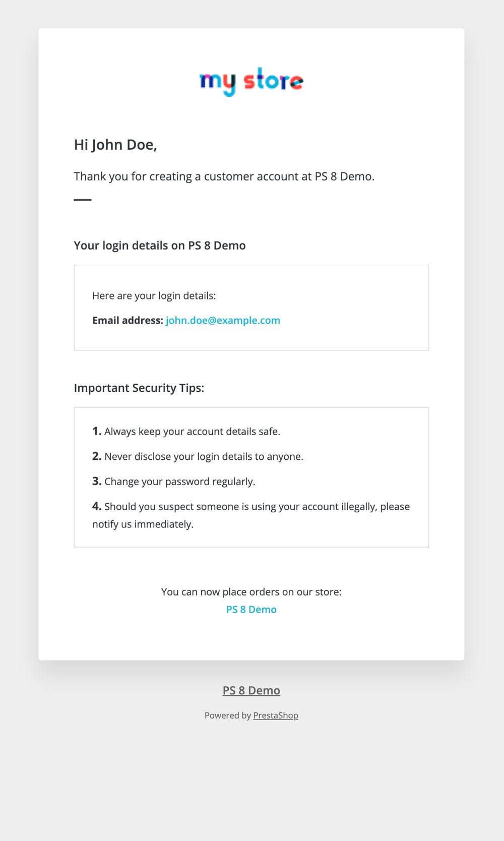Click the Powered by text in footer
The width and height of the screenshot is (504, 841).
point(227,715)
